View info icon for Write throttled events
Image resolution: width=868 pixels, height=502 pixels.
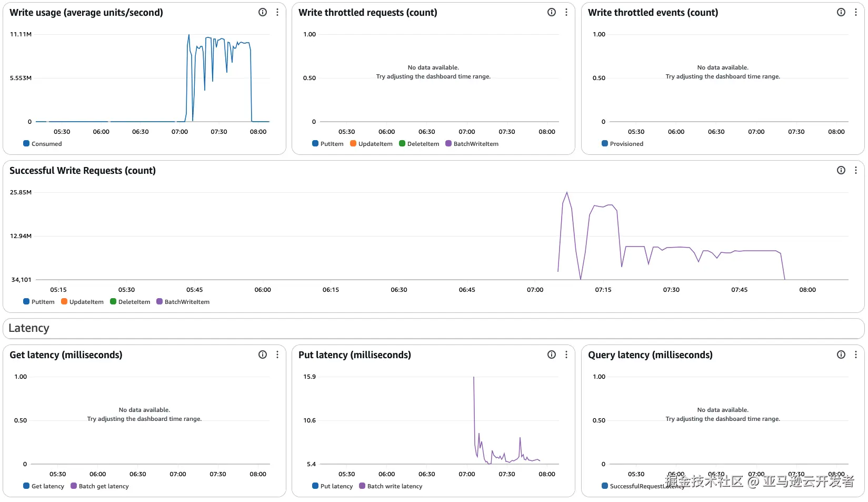[841, 12]
